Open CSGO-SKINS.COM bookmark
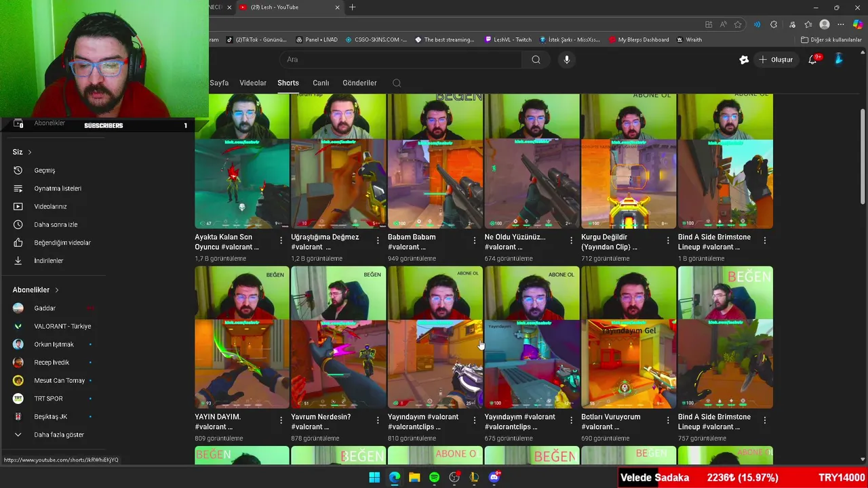 tap(376, 40)
